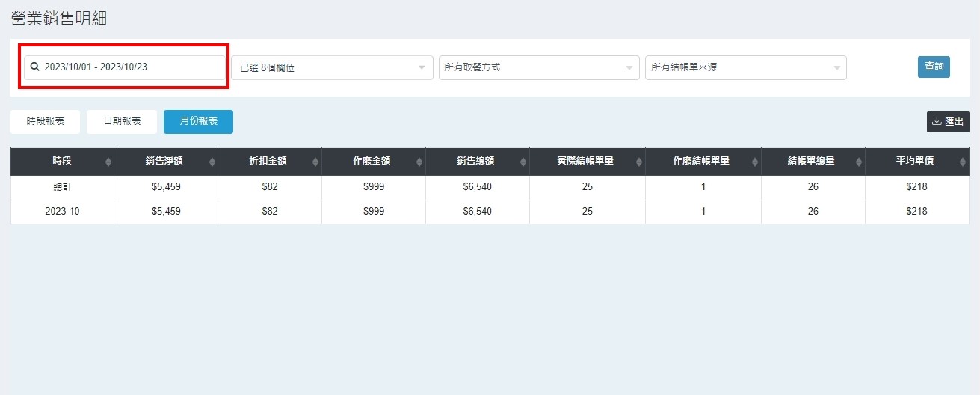Click sort icon for 作廢金額 column
Viewport: 980px width, 395px height.
pos(420,162)
